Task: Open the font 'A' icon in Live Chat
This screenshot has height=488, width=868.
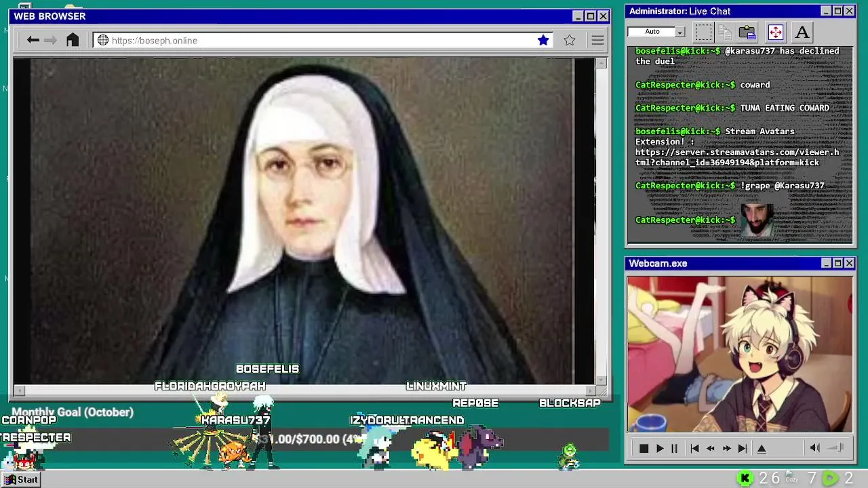Action: tap(802, 32)
